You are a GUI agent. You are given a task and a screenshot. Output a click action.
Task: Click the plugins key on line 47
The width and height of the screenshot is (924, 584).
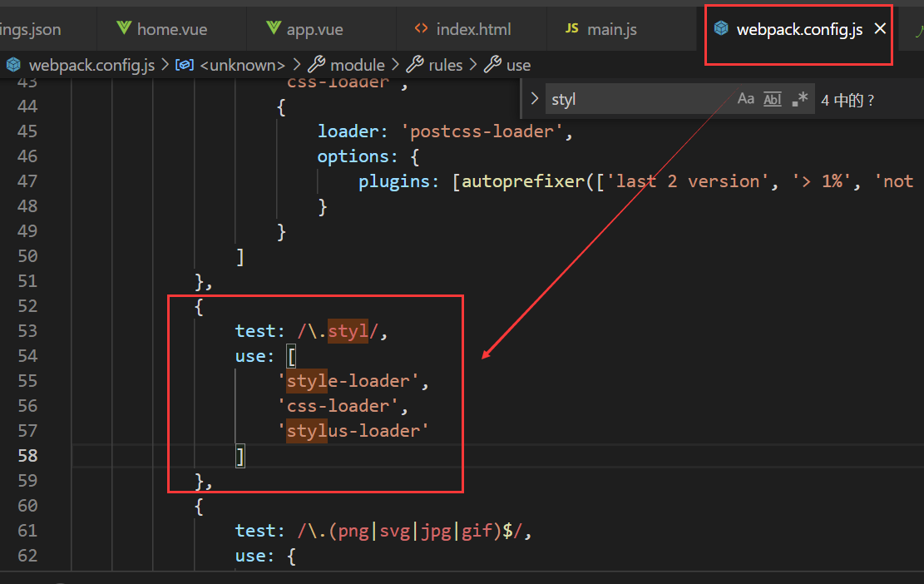(395, 181)
